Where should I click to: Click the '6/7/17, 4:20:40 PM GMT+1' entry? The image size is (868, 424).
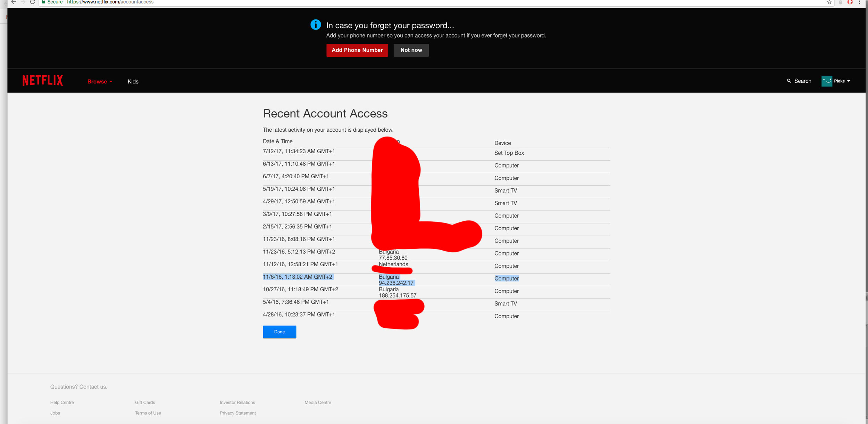pos(296,176)
